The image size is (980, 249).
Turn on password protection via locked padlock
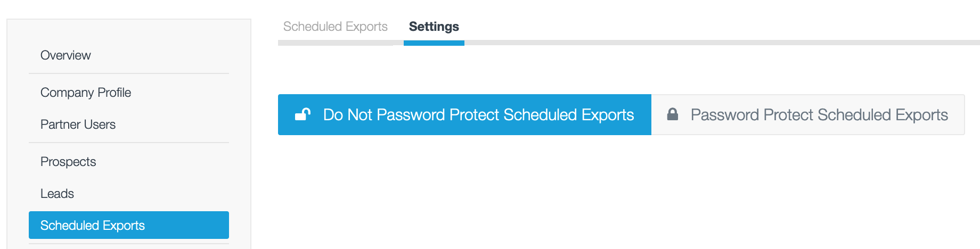(673, 114)
